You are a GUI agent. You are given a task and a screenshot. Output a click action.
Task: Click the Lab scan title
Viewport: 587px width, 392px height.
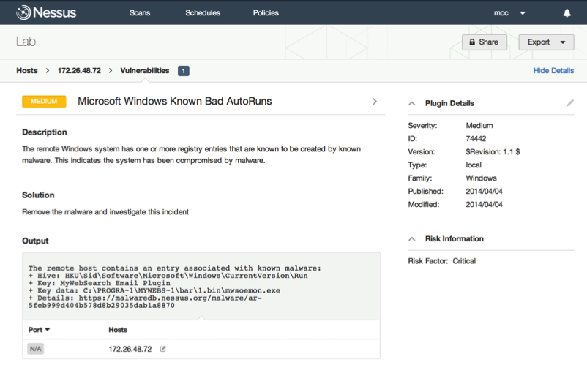click(x=26, y=42)
